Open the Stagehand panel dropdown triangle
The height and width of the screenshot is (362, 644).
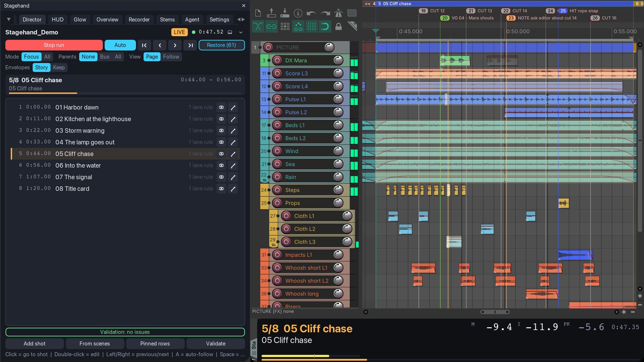(9, 19)
